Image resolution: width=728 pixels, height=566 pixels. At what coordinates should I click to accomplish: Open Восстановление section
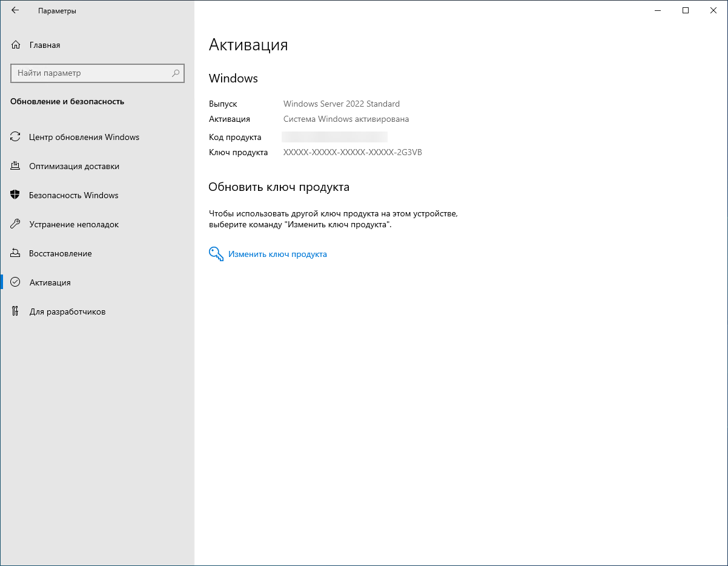97,253
